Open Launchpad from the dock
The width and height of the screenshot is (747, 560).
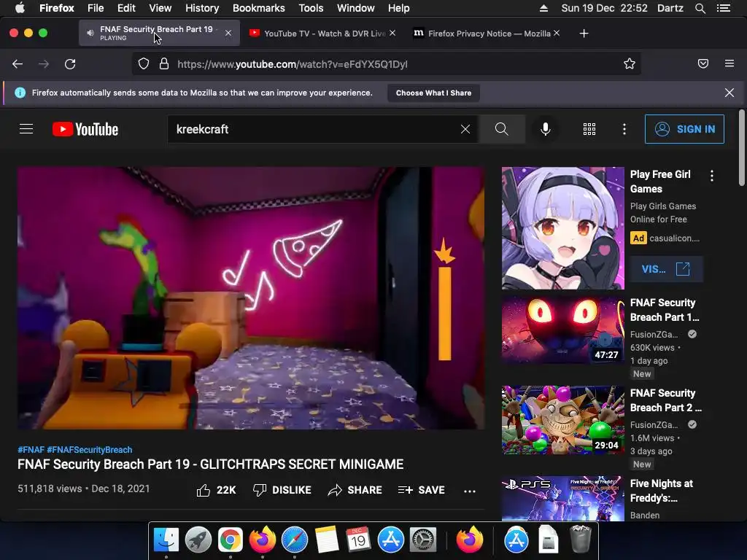pos(198,540)
